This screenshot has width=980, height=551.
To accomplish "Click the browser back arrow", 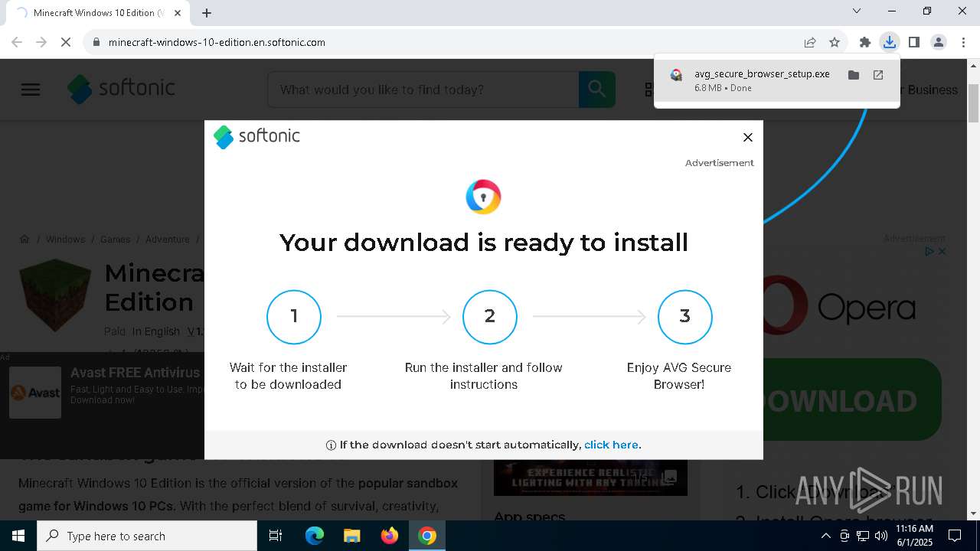I will click(x=17, y=42).
